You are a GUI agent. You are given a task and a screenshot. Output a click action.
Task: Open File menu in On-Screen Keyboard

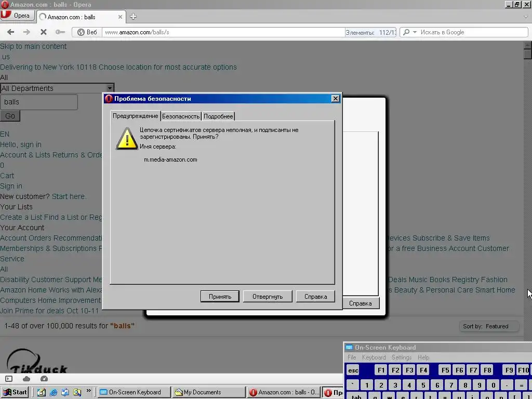click(352, 357)
